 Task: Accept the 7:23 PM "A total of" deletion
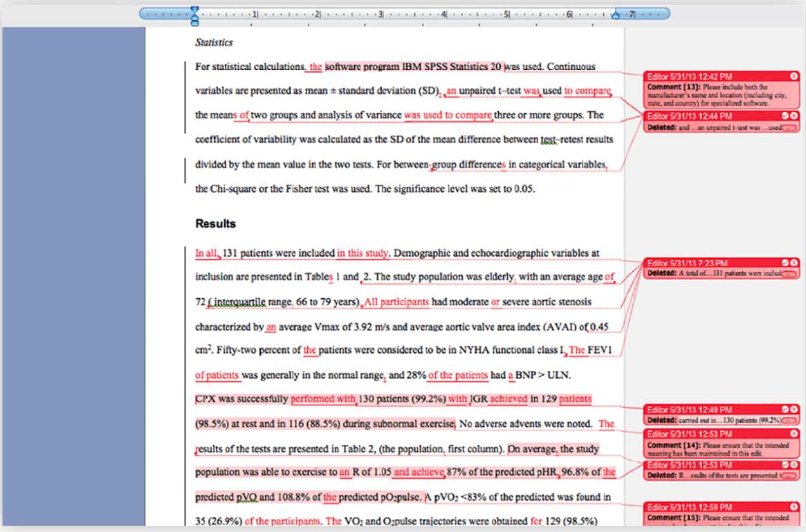785,262
